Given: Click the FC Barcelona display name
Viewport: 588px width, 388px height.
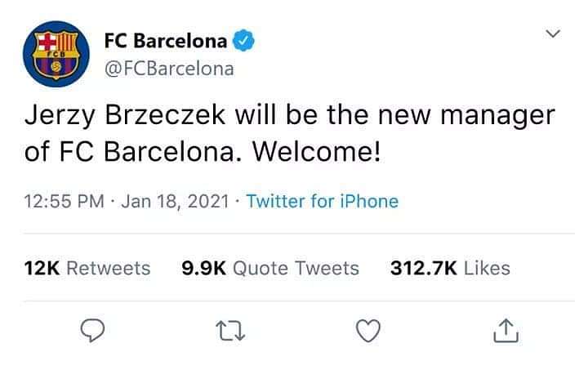Looking at the screenshot, I should (x=165, y=41).
